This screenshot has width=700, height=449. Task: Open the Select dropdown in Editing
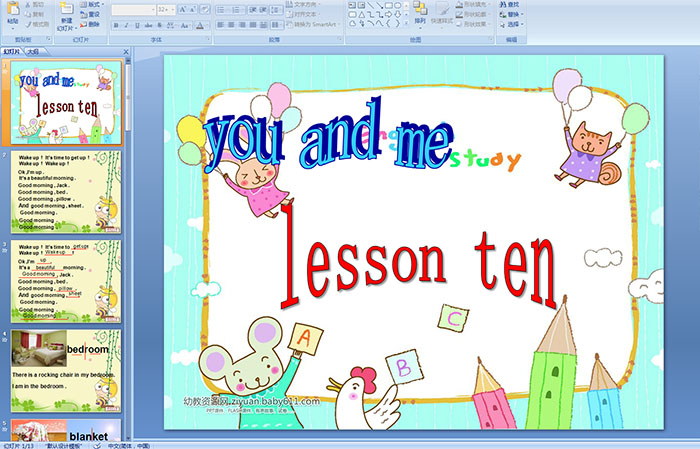coord(512,24)
